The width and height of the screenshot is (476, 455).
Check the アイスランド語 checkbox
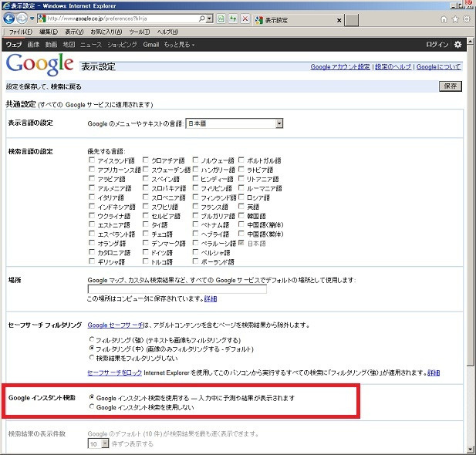[92, 160]
